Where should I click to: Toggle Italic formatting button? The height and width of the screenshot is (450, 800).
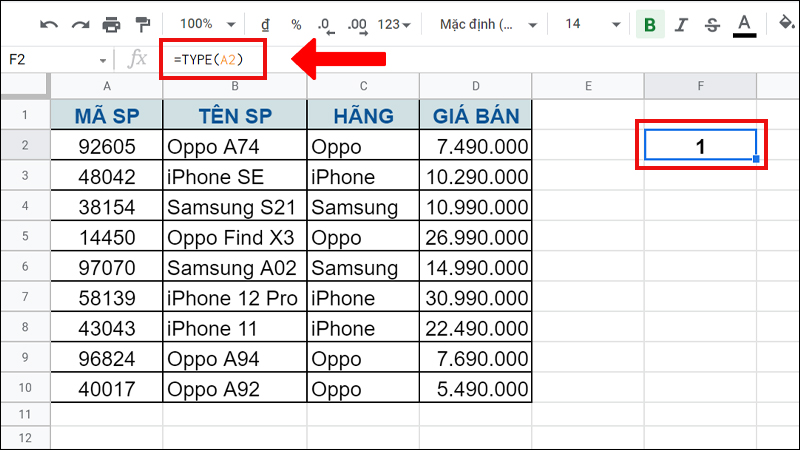tap(682, 23)
